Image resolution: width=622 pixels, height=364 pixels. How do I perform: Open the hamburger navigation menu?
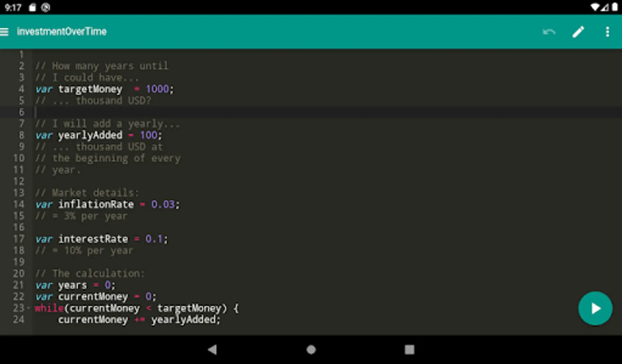pos(4,32)
